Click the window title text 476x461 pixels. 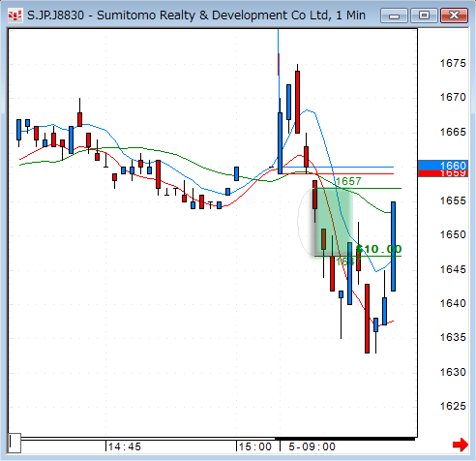pos(196,15)
